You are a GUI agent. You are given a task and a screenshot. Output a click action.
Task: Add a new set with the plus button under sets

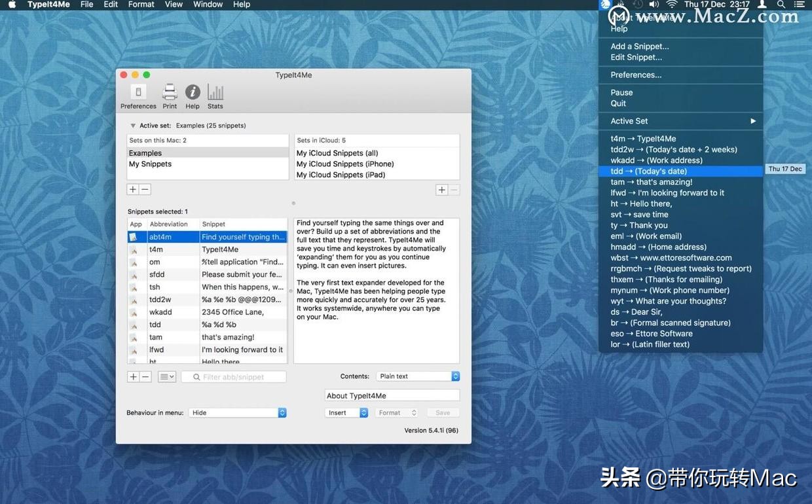(132, 189)
